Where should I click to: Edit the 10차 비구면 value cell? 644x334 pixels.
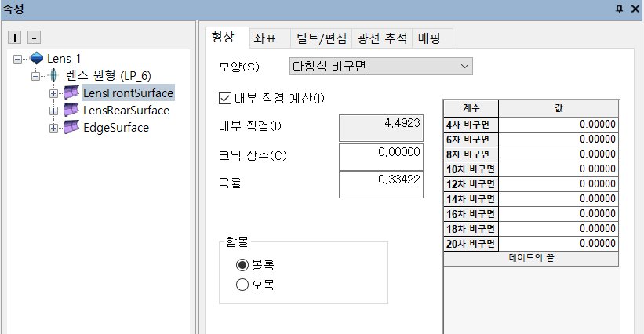click(x=558, y=169)
